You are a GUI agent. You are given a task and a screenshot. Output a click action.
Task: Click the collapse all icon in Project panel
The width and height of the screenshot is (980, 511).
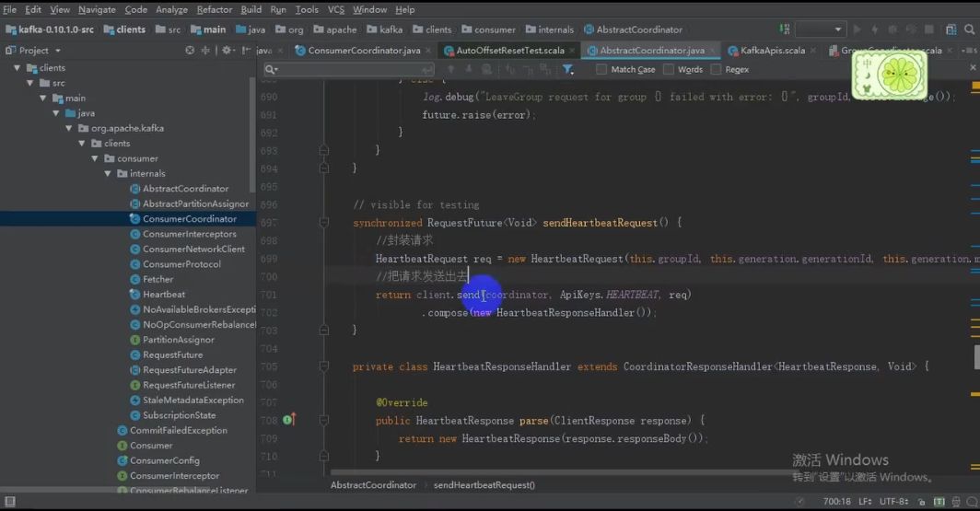click(205, 50)
